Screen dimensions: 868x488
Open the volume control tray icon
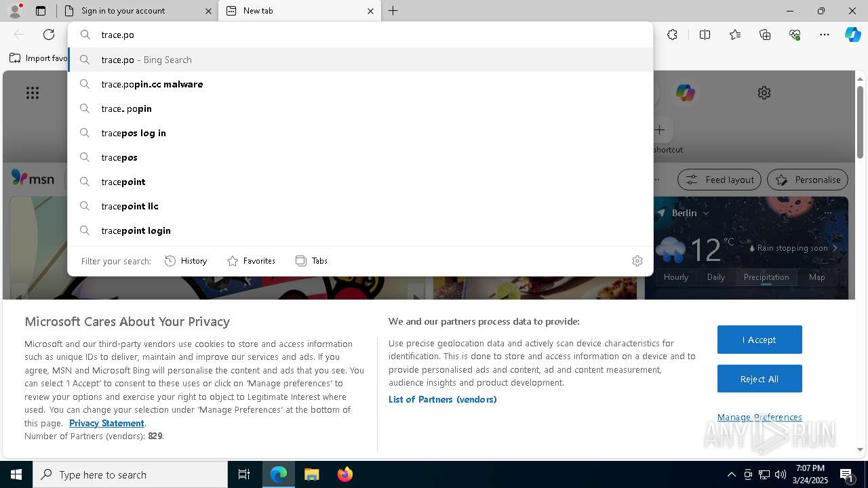click(x=780, y=474)
